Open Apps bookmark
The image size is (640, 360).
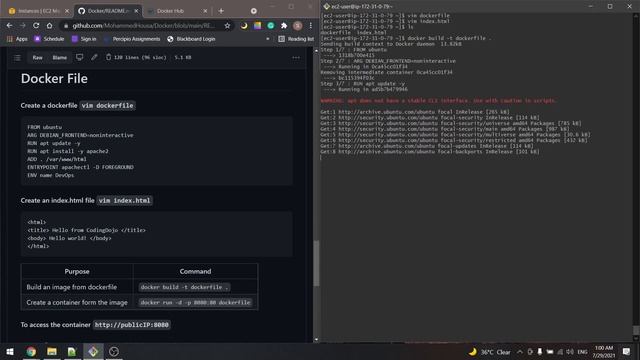pyautogui.click(x=17, y=39)
